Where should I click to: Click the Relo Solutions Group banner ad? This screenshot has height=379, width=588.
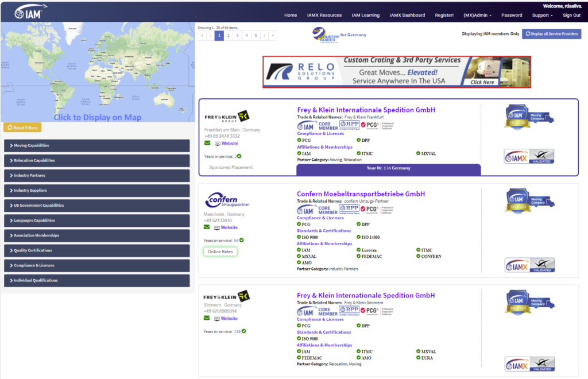pos(397,72)
